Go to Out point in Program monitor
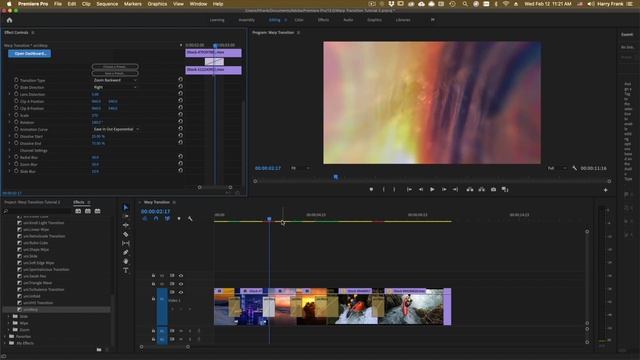The width and height of the screenshot is (640, 360). pyautogui.click(x=456, y=189)
